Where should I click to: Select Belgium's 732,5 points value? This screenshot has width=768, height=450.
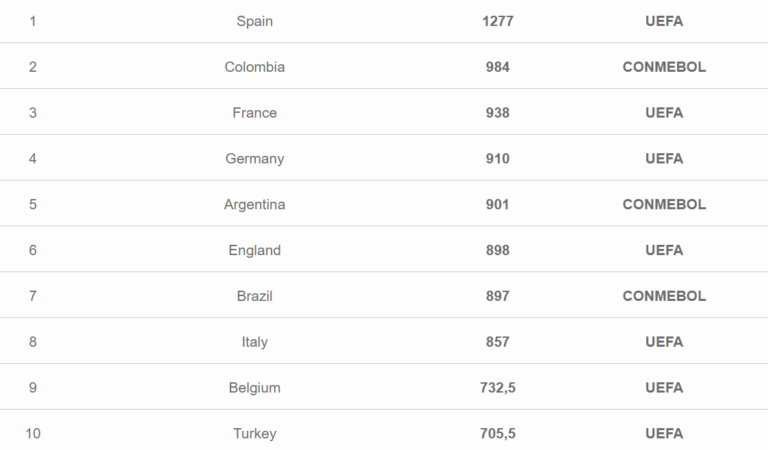(498, 387)
